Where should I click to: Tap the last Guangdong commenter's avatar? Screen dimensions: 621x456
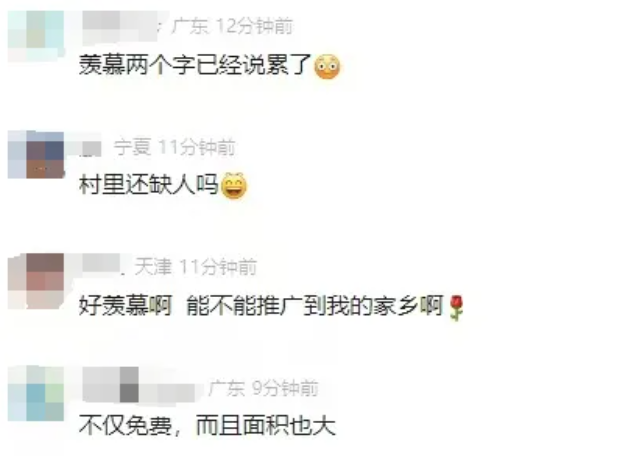(36, 393)
